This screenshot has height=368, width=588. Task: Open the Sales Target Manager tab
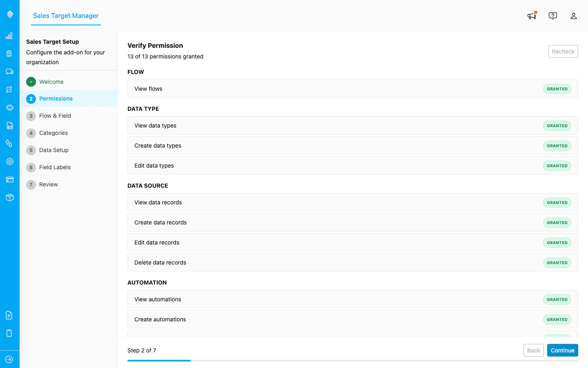(x=66, y=16)
